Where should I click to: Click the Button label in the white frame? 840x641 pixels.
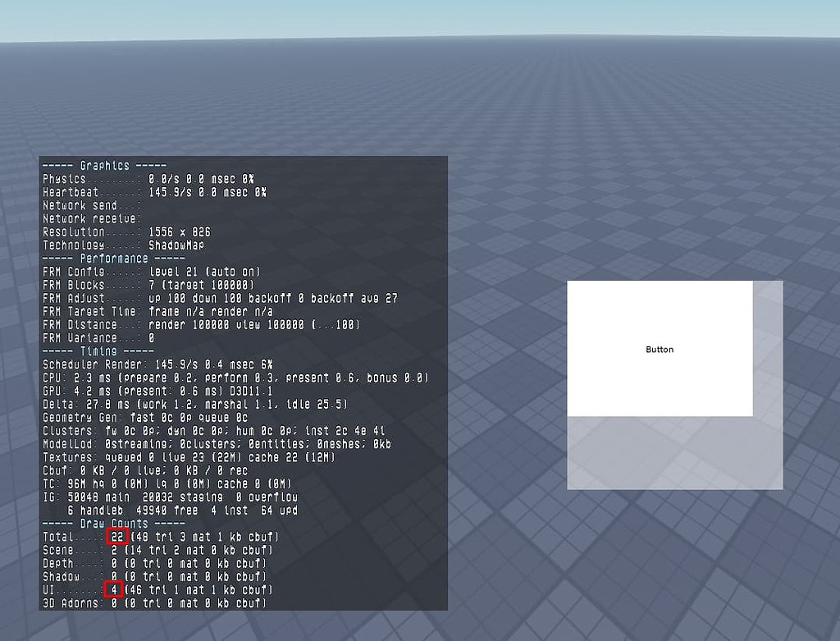point(660,349)
